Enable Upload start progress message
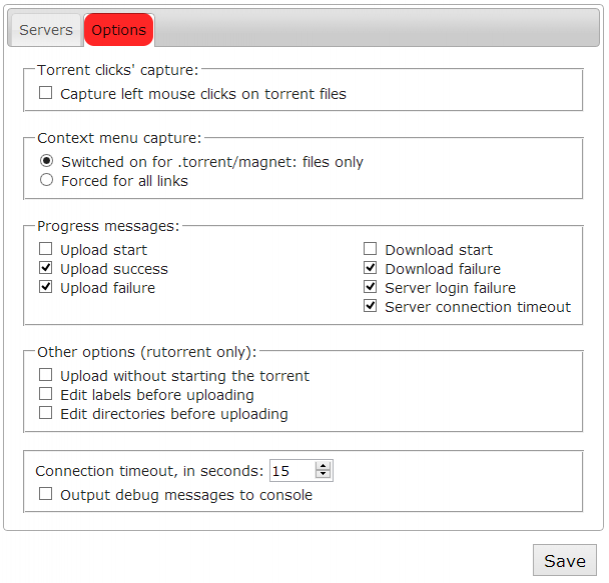Image resolution: width=609 pixels, height=583 pixels. (46, 250)
